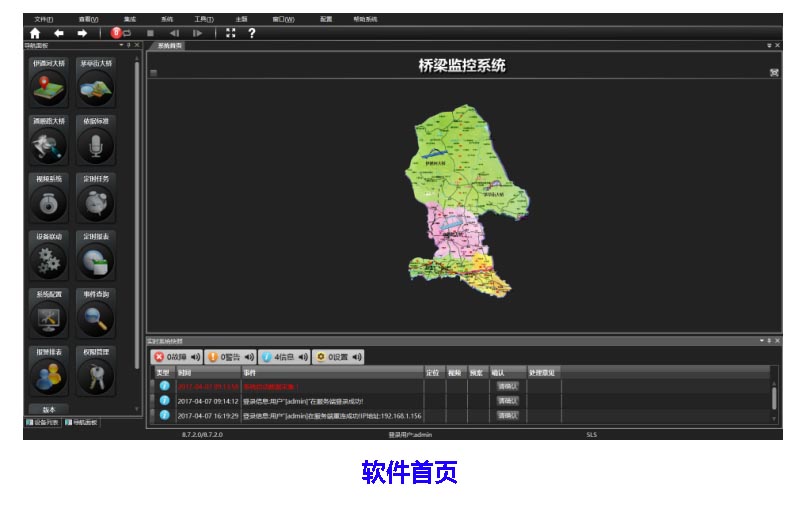Switch to the 设备列表 tab
The width and height of the screenshot is (806, 507).
pos(43,423)
